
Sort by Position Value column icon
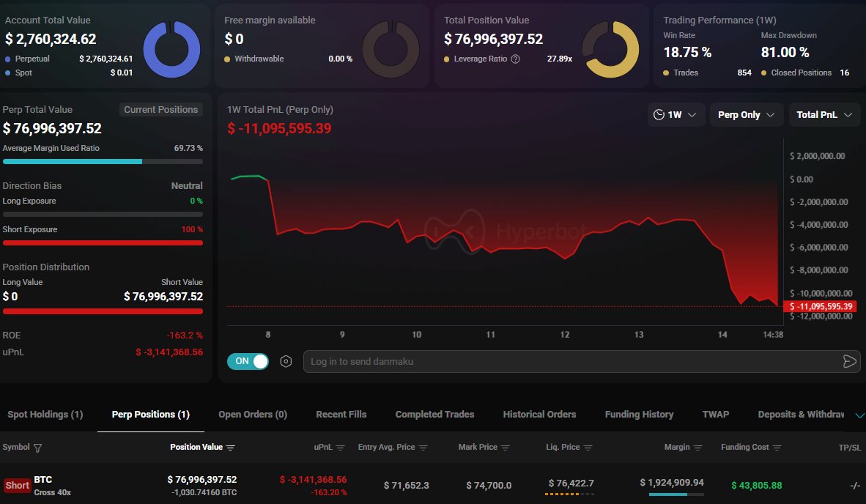tap(231, 448)
